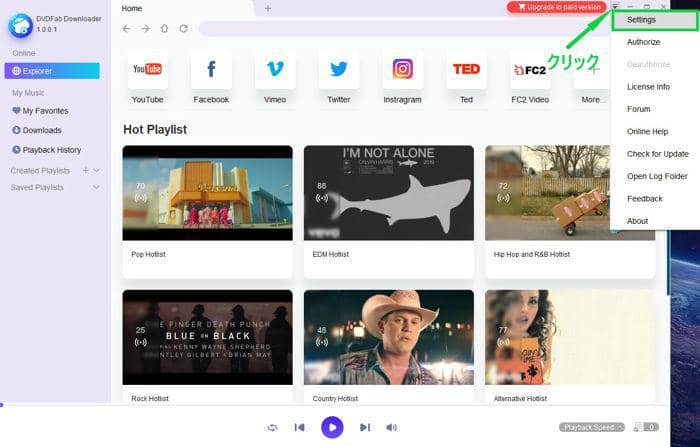Open the Alternative Hotlist thumbnail

tap(570, 337)
